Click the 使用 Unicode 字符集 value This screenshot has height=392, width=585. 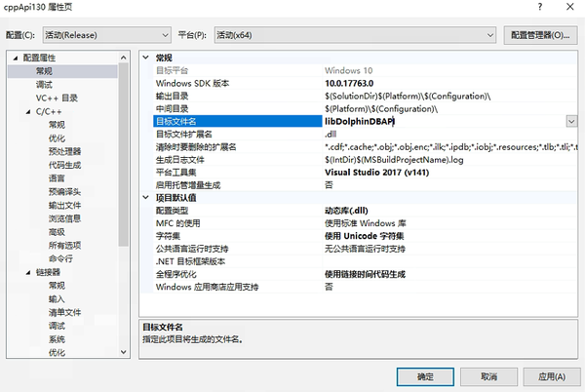pyautogui.click(x=364, y=236)
